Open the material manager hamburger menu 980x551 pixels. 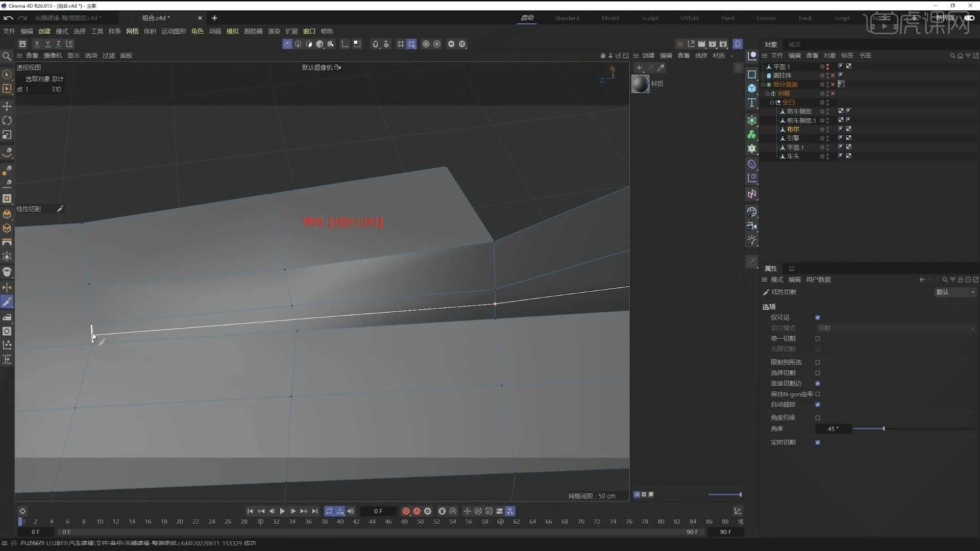pyautogui.click(x=636, y=56)
